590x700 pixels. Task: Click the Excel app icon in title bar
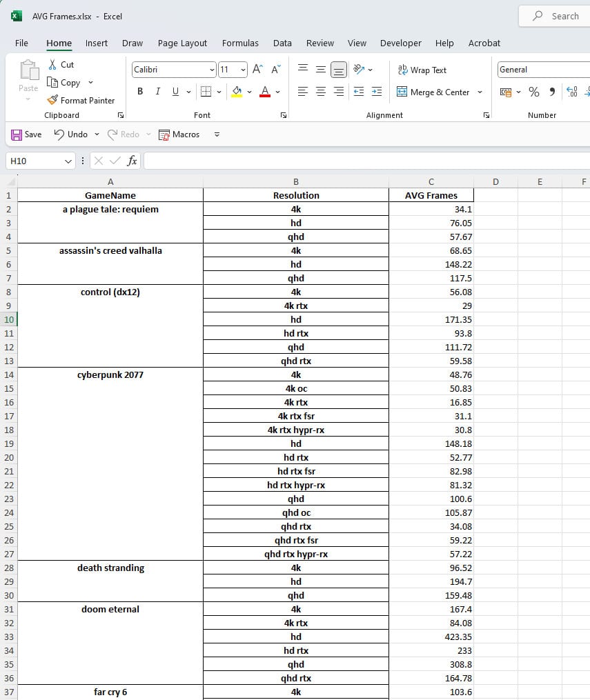click(17, 16)
